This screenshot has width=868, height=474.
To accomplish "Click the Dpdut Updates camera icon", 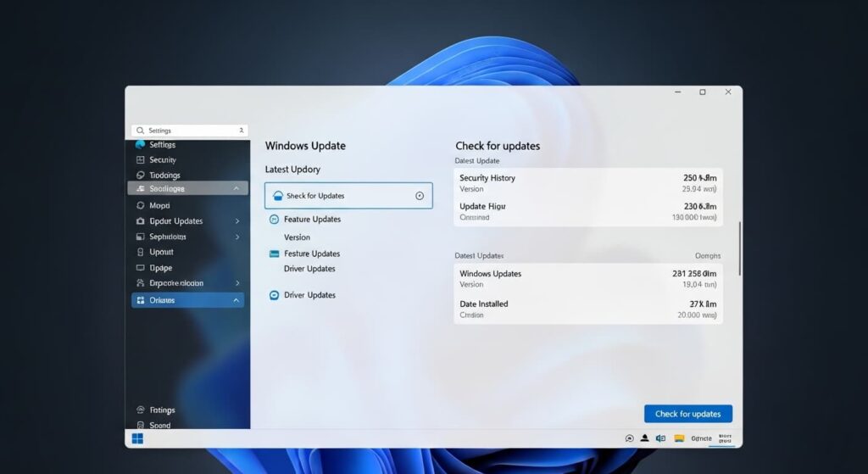I will 140,221.
